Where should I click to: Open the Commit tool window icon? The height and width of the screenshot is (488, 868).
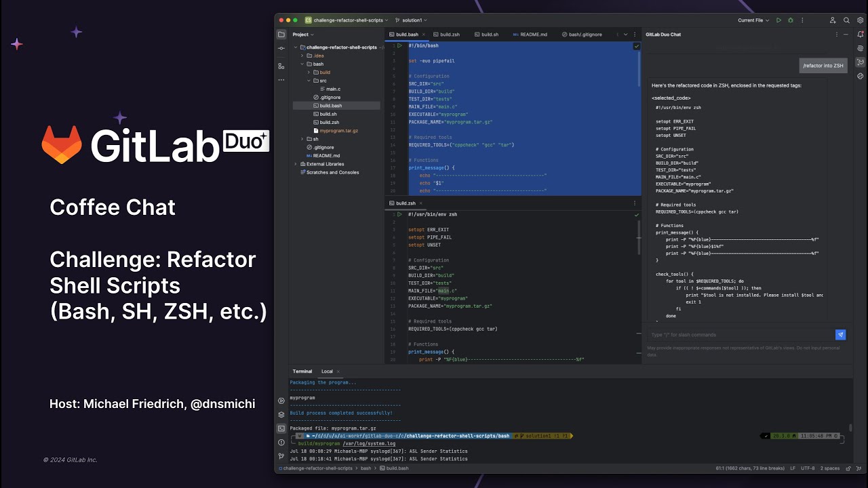(x=281, y=49)
